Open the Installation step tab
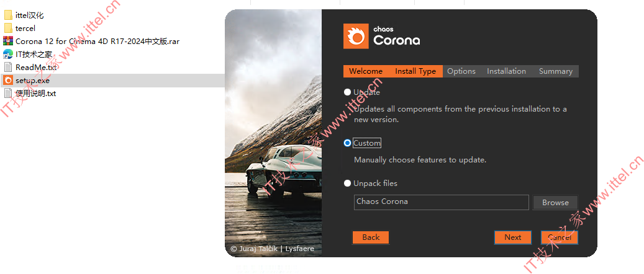Viewport: 644px width, 274px height. [x=506, y=71]
